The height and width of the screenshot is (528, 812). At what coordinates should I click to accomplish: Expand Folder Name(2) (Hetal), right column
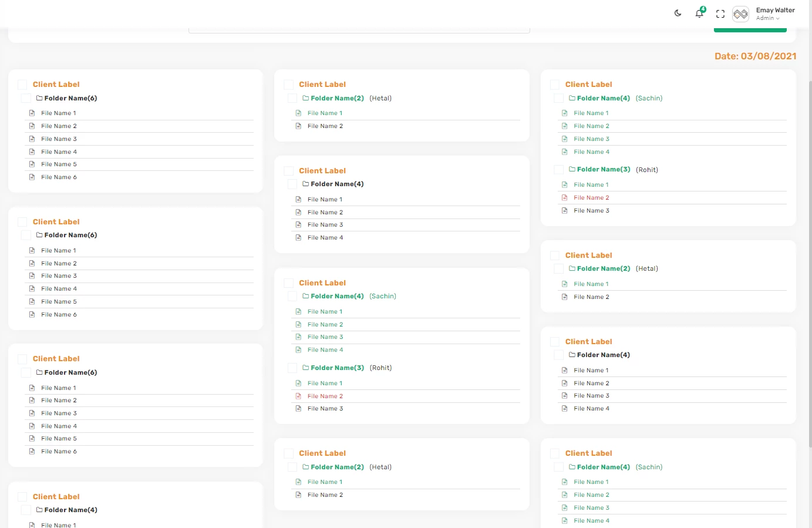(x=604, y=268)
